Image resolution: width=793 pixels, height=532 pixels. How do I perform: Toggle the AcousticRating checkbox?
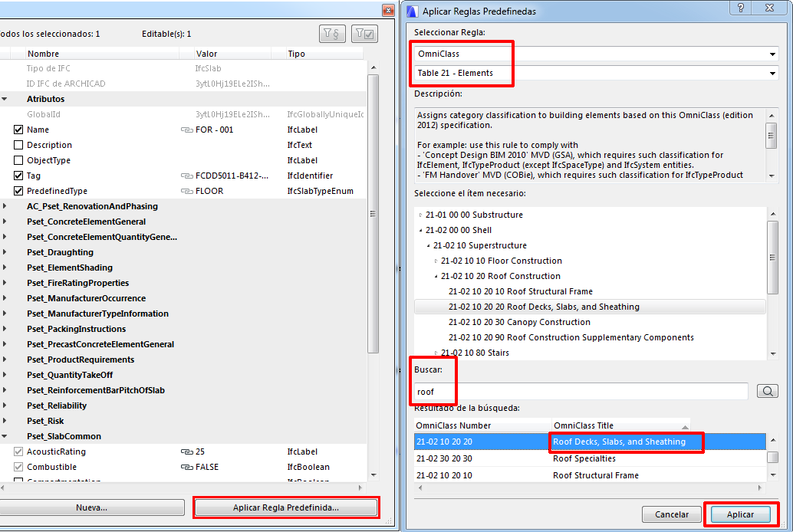(18, 452)
